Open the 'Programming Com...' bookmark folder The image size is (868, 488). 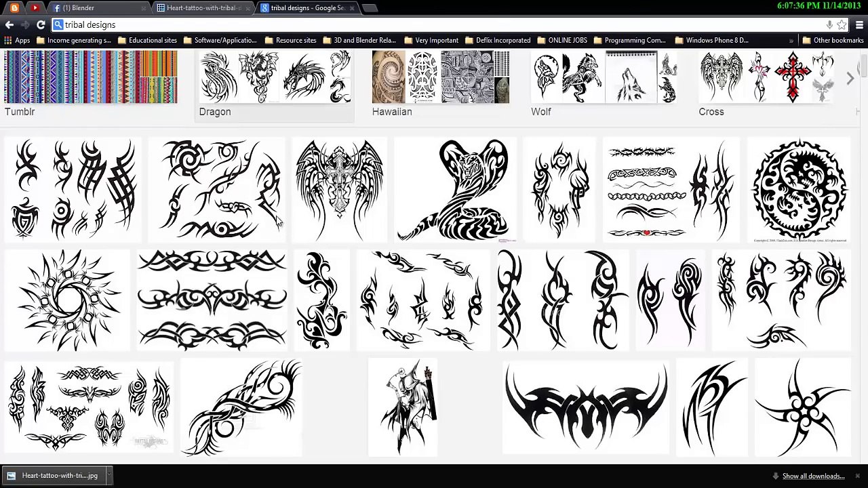tap(629, 41)
